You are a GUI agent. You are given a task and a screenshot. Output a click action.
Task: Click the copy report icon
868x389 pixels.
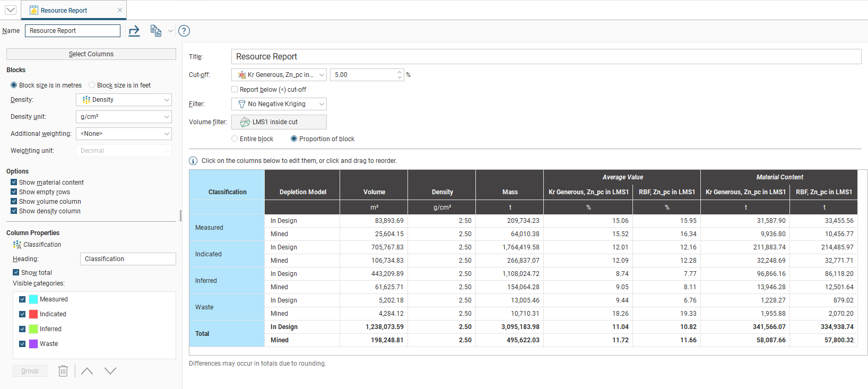(155, 31)
